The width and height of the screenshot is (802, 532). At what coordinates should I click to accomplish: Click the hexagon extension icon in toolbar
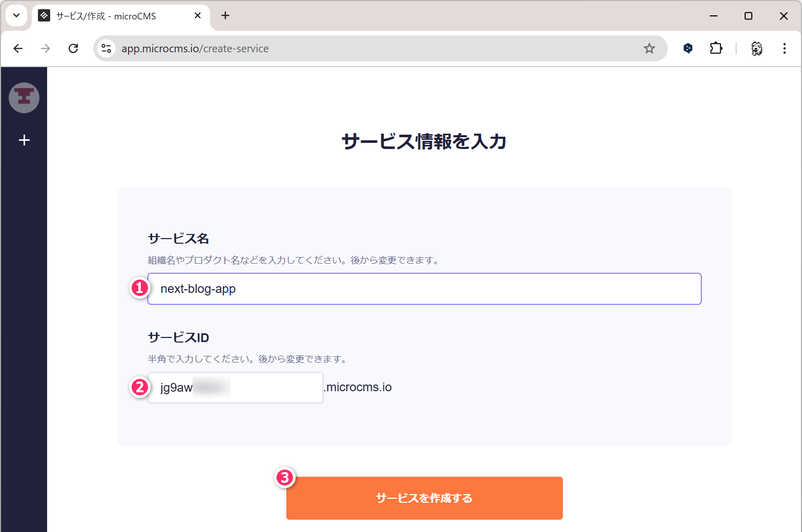tap(688, 49)
